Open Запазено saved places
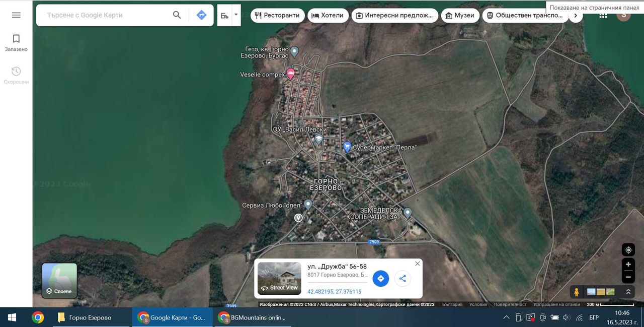 pyautogui.click(x=16, y=43)
